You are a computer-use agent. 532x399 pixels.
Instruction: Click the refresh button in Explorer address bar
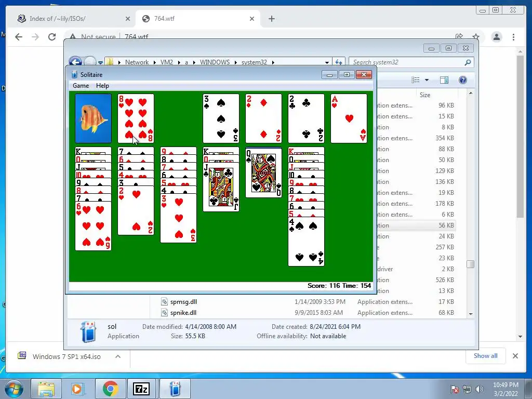(x=338, y=62)
